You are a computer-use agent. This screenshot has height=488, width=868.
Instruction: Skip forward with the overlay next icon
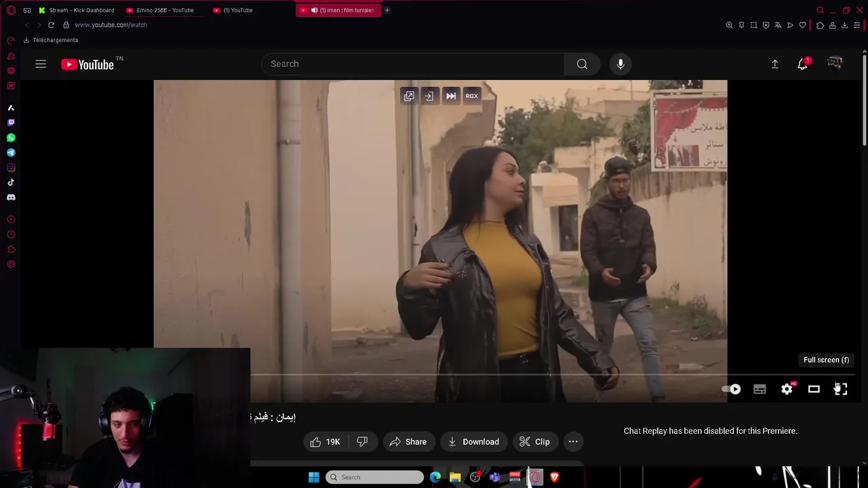pyautogui.click(x=451, y=96)
